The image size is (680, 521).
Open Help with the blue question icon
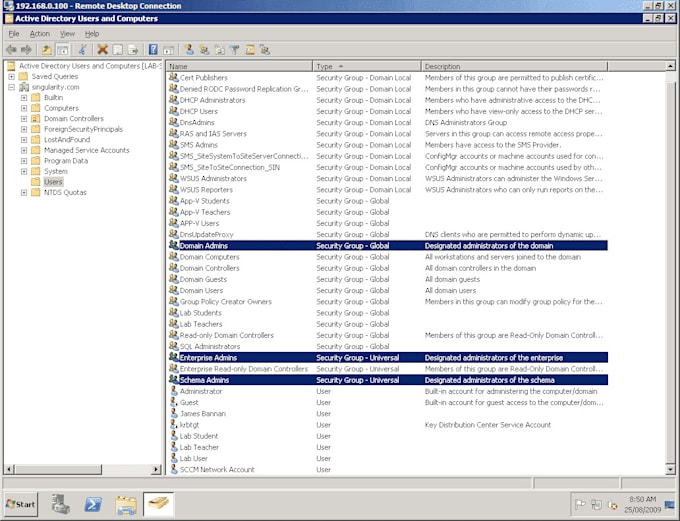[x=153, y=50]
